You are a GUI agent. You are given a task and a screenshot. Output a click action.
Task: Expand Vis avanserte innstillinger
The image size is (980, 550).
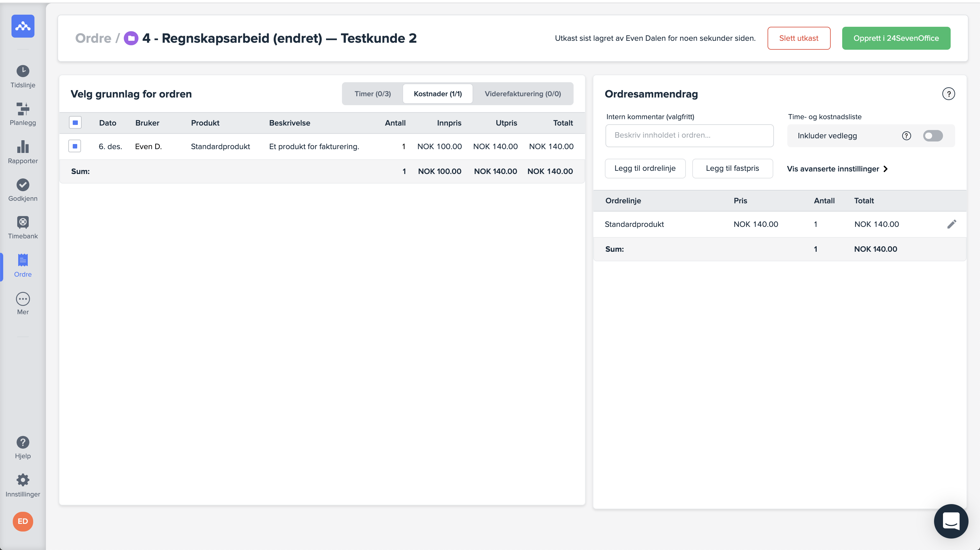click(x=837, y=169)
